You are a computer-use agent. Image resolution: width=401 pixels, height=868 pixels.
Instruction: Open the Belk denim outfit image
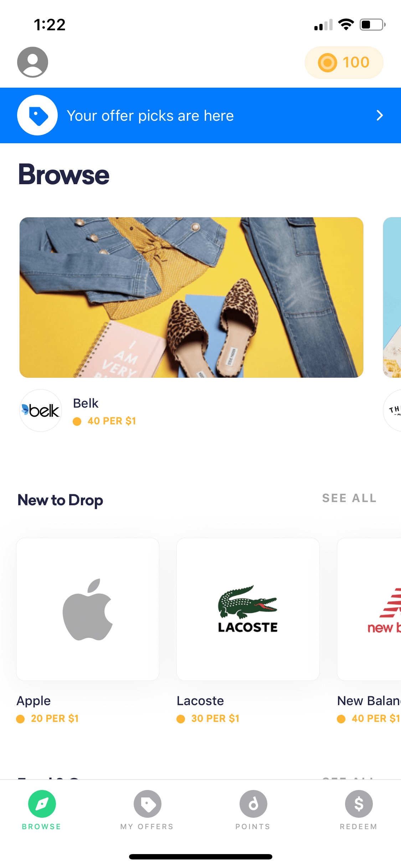point(191,297)
